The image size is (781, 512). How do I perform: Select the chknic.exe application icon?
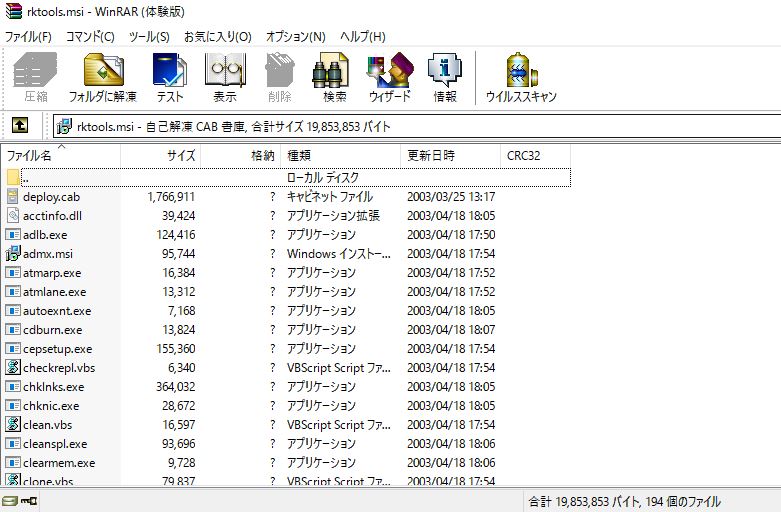(12, 405)
